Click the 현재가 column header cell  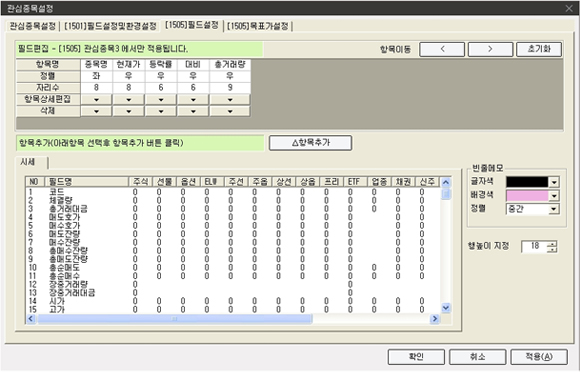128,64
